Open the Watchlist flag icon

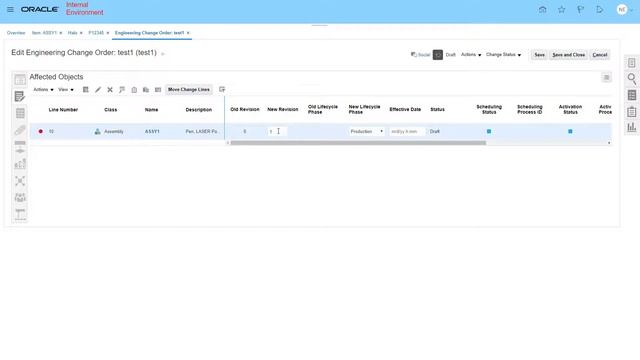coord(580,9)
